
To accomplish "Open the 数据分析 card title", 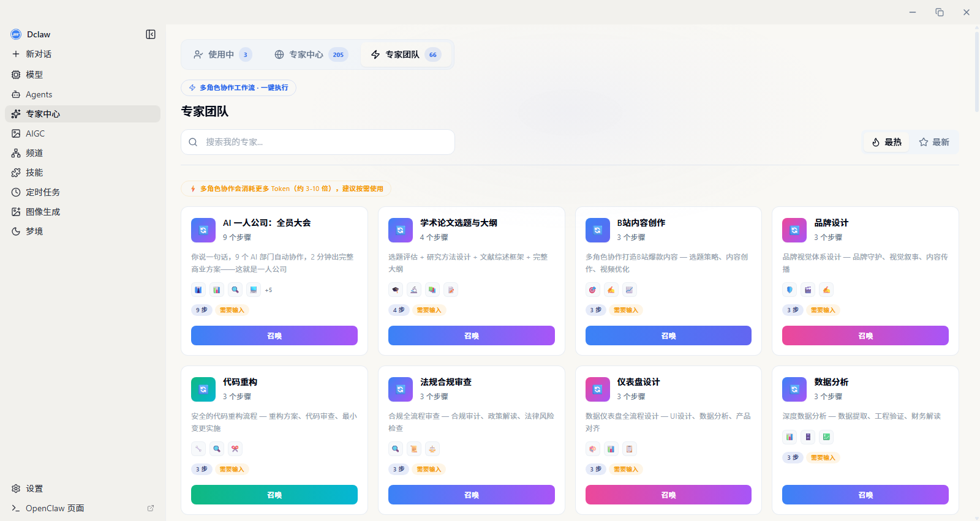I will tap(831, 382).
